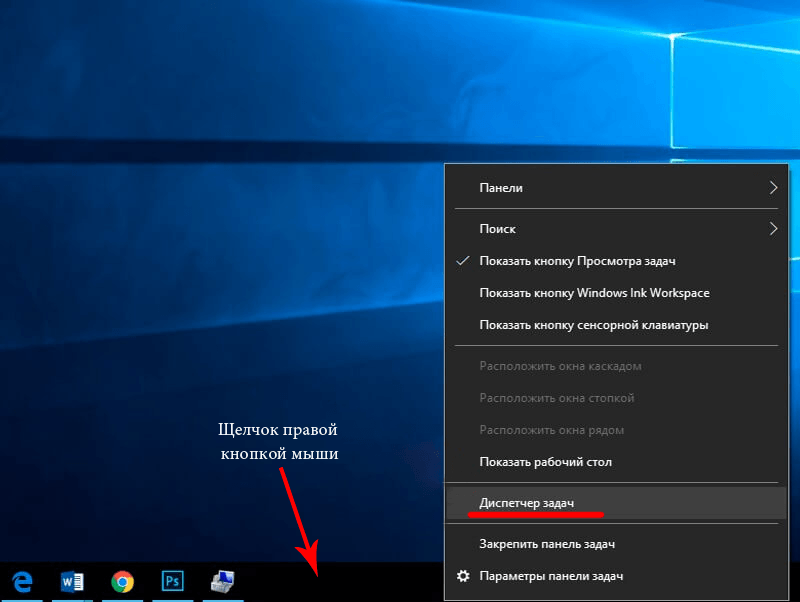Image resolution: width=800 pixels, height=602 pixels.
Task: Expand the Панели submenu arrow
Action: point(772,187)
